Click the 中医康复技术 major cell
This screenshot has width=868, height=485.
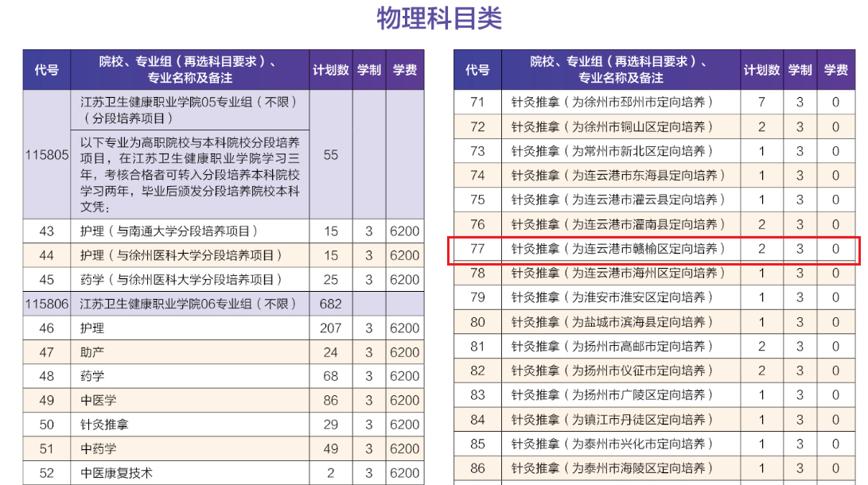[117, 473]
